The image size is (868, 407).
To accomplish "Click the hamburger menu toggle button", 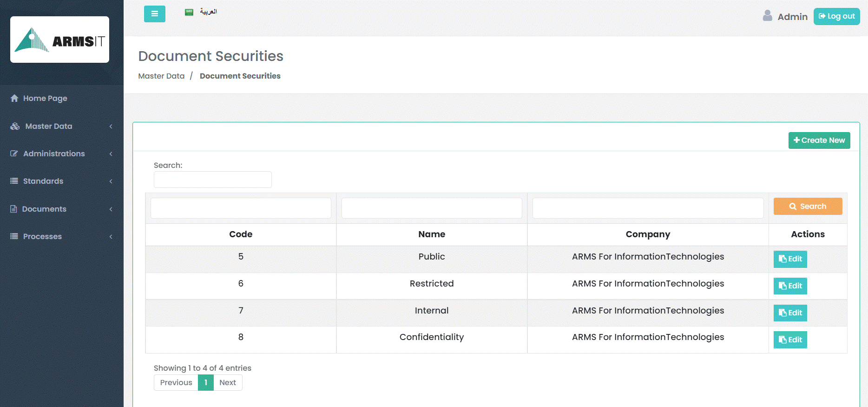I will (154, 14).
